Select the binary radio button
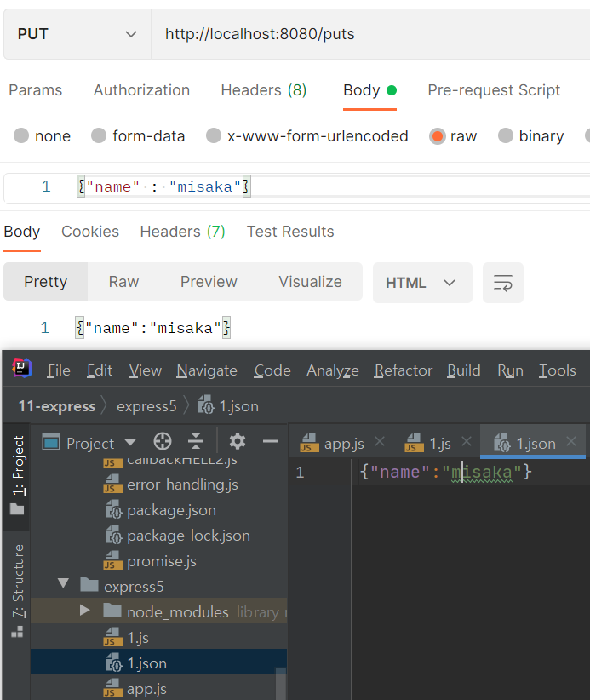Screen dimensions: 590x700 505,135
